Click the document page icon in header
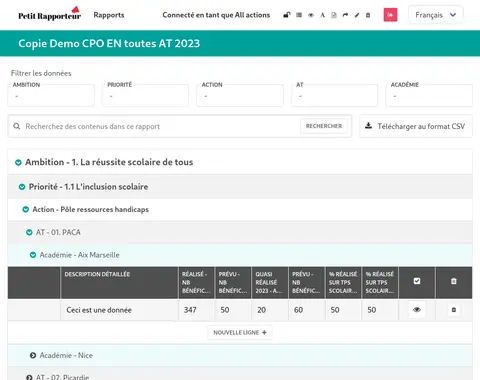This screenshot has height=380, width=480. [334, 15]
